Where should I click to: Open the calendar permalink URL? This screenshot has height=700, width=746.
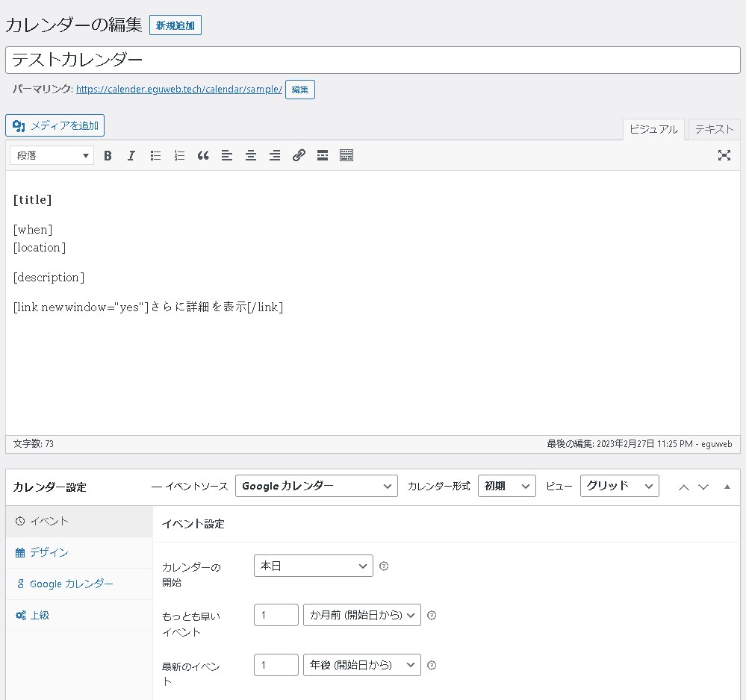click(179, 90)
